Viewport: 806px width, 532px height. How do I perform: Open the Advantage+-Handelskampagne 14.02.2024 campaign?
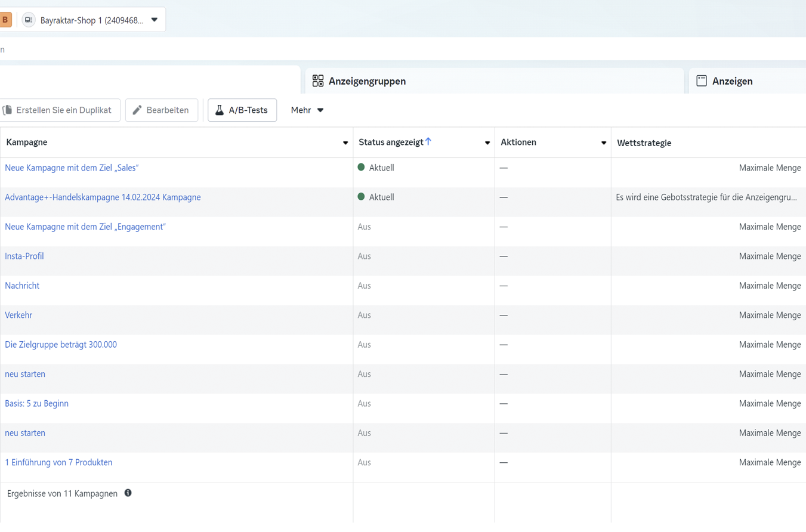click(x=103, y=197)
